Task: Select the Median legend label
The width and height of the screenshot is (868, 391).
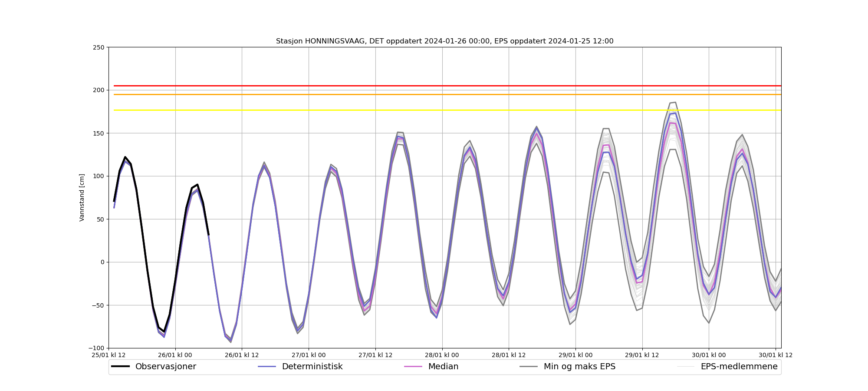Action: click(443, 367)
